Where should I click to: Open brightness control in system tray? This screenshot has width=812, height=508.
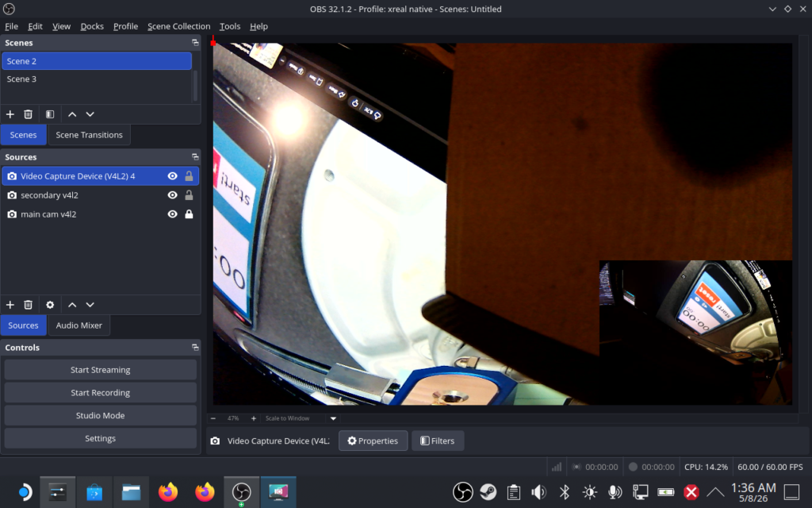(x=589, y=492)
